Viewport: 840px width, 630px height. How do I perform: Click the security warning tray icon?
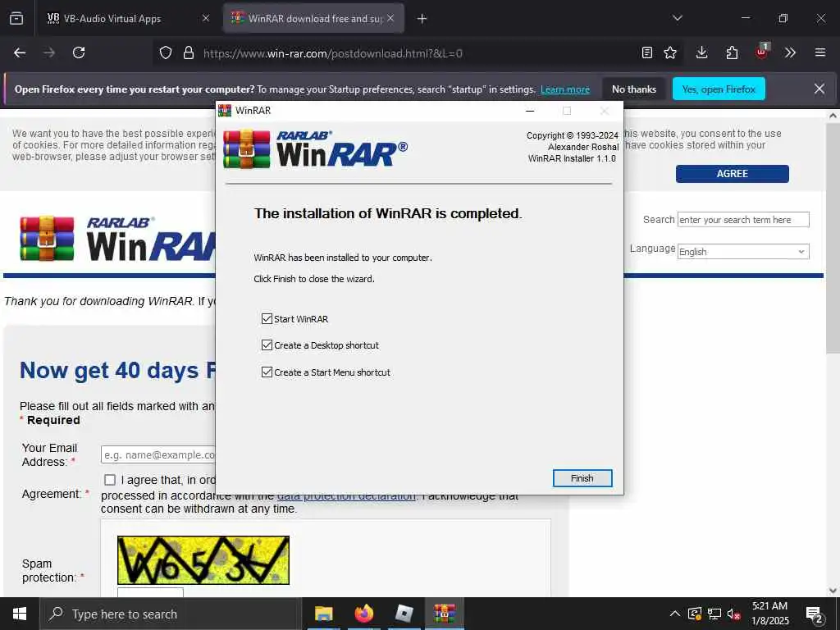[x=695, y=614]
